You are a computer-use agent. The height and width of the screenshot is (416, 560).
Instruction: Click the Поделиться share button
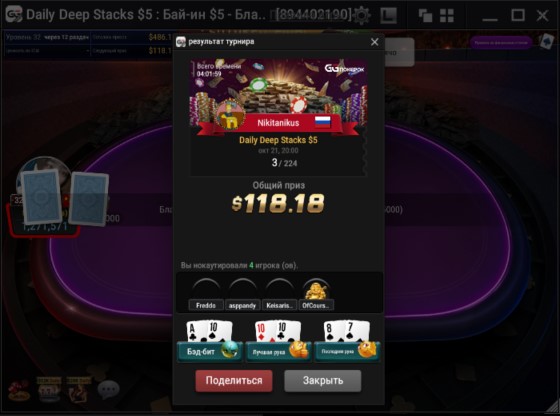(234, 381)
